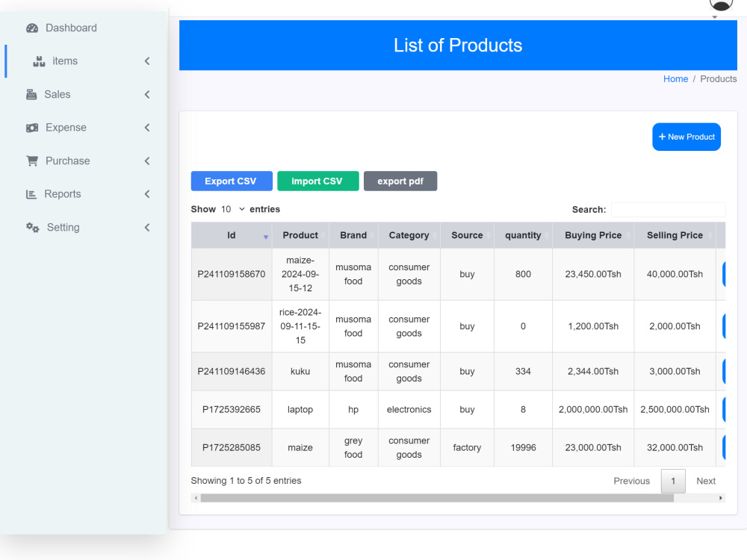Click the Reports chart icon
Screen dimensions: 747x560
pos(31,194)
